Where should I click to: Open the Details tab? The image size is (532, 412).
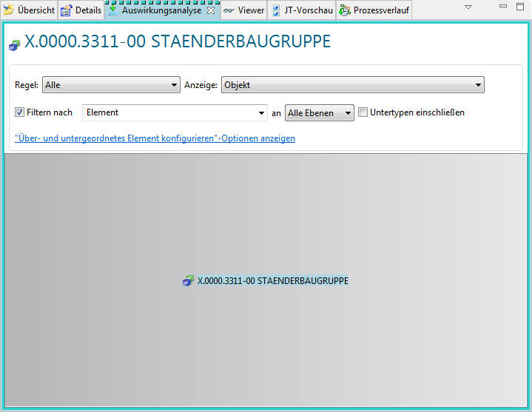coord(81,10)
